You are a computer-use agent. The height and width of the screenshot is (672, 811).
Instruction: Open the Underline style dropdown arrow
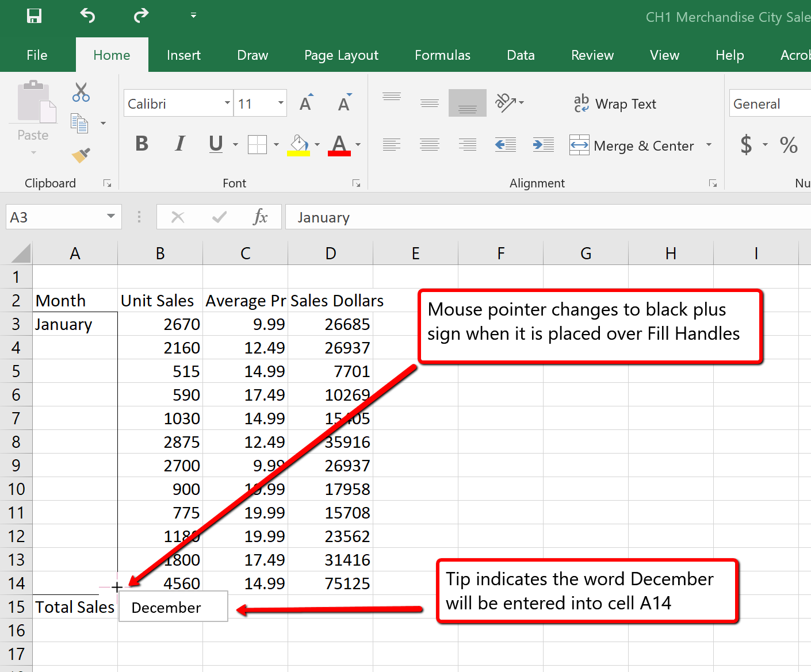tap(235, 144)
